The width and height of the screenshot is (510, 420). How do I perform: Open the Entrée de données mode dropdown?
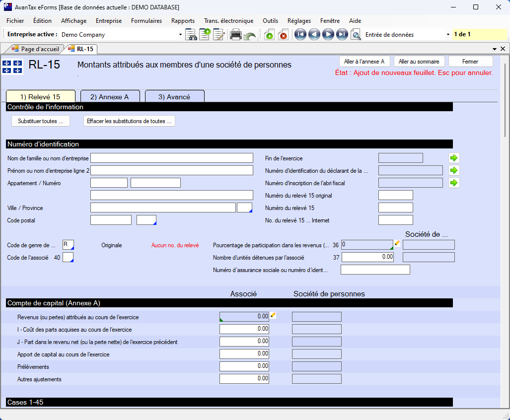tap(448, 35)
